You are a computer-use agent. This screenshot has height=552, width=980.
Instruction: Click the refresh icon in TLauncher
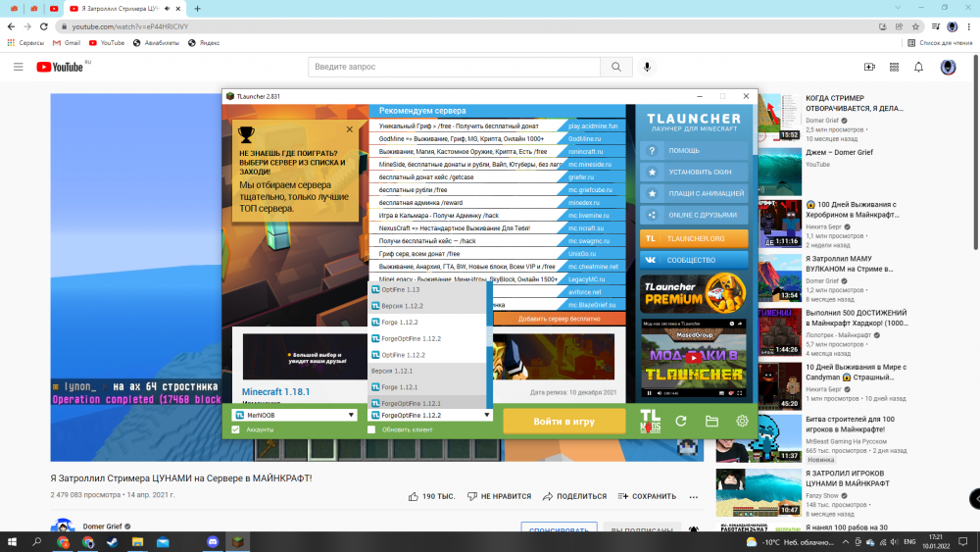(681, 422)
